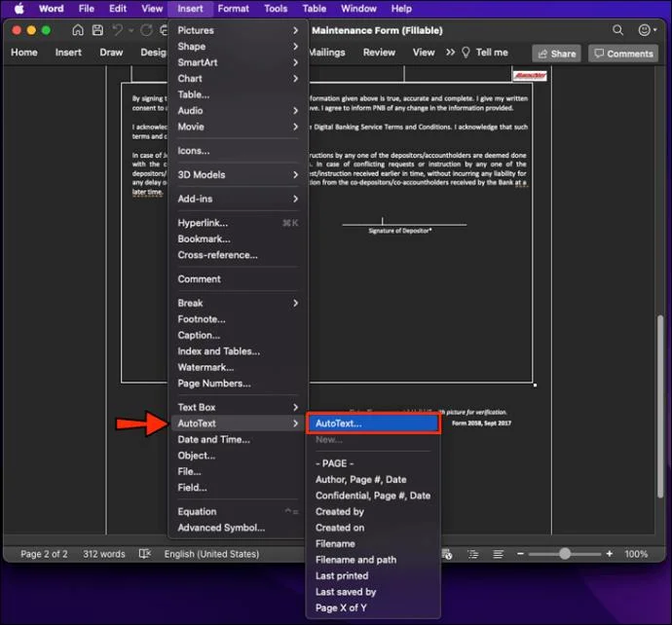This screenshot has width=672, height=625.
Task: Open the undo history dropdown arrow
Action: 131,30
